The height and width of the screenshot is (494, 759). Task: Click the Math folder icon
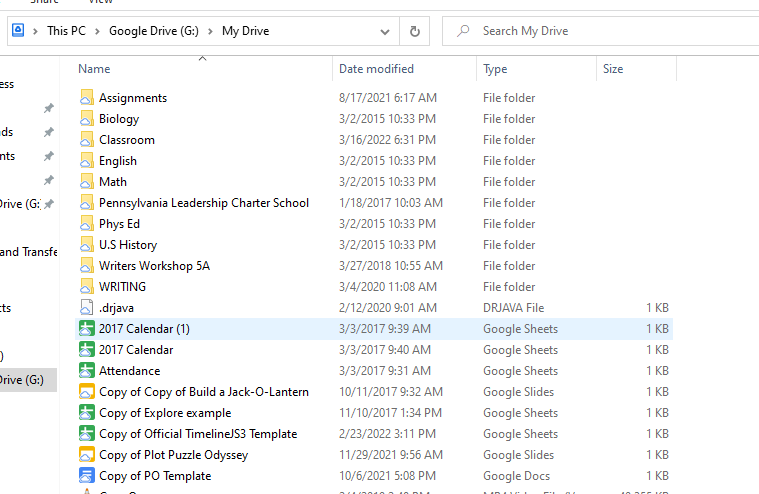coord(87,181)
